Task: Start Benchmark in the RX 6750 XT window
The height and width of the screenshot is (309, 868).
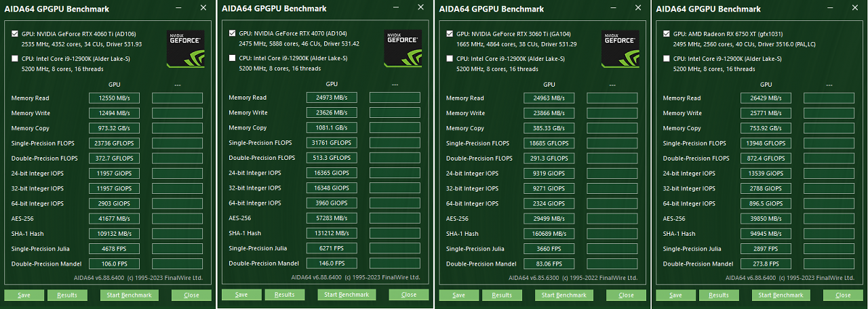Action: click(781, 295)
